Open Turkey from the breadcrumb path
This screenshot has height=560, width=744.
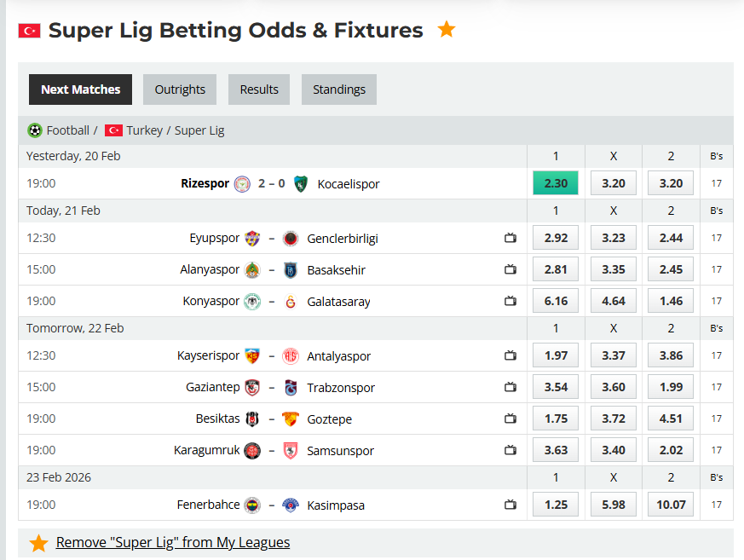[x=143, y=130]
